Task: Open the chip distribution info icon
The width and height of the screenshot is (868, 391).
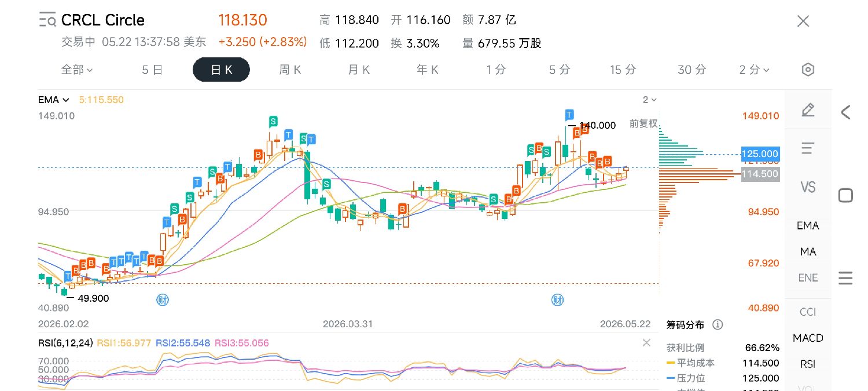Action: coord(718,324)
